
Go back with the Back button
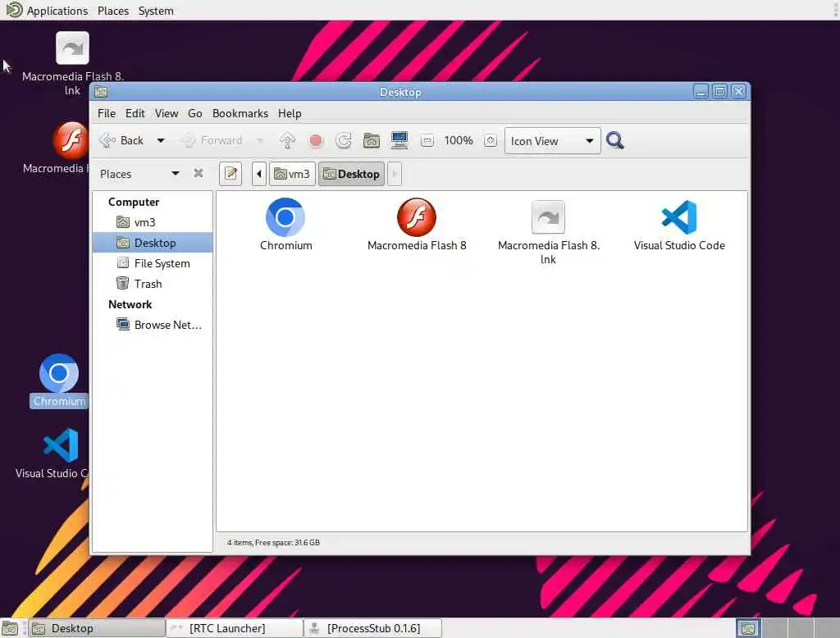[122, 141]
